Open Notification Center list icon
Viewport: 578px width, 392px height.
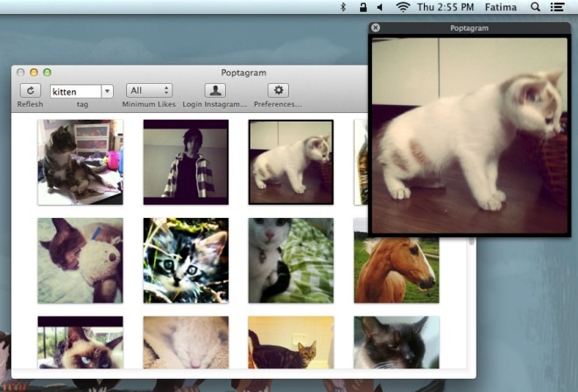pyautogui.click(x=557, y=7)
